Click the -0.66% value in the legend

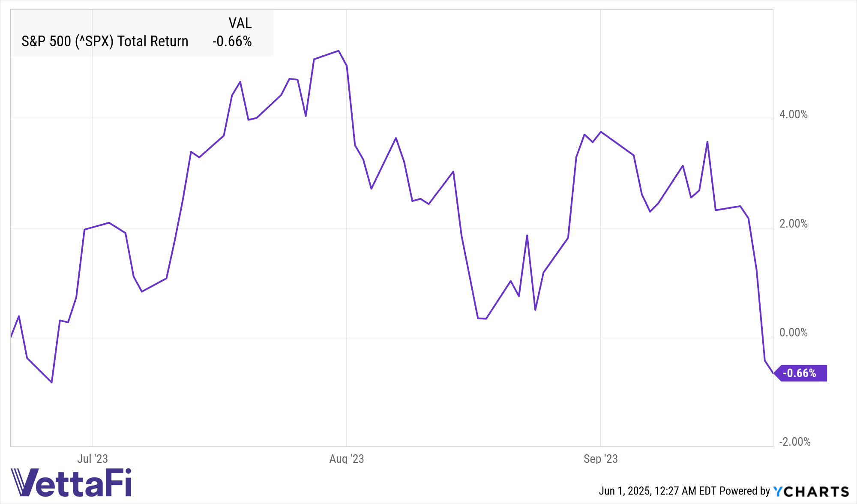tap(232, 41)
